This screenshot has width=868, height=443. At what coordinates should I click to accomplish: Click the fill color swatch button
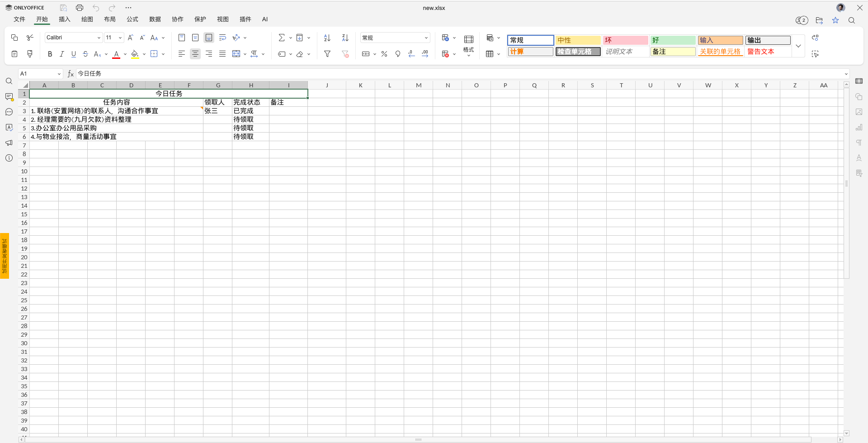point(135,54)
